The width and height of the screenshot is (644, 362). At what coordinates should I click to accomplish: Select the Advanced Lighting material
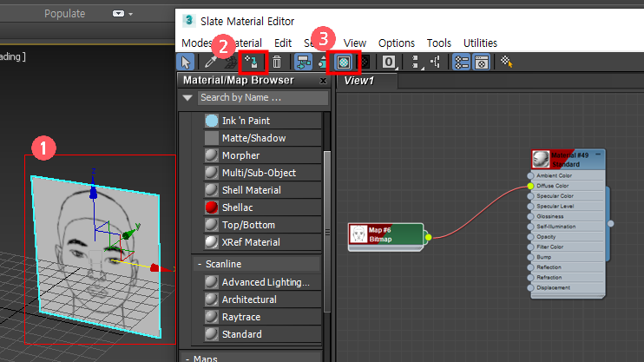262,282
